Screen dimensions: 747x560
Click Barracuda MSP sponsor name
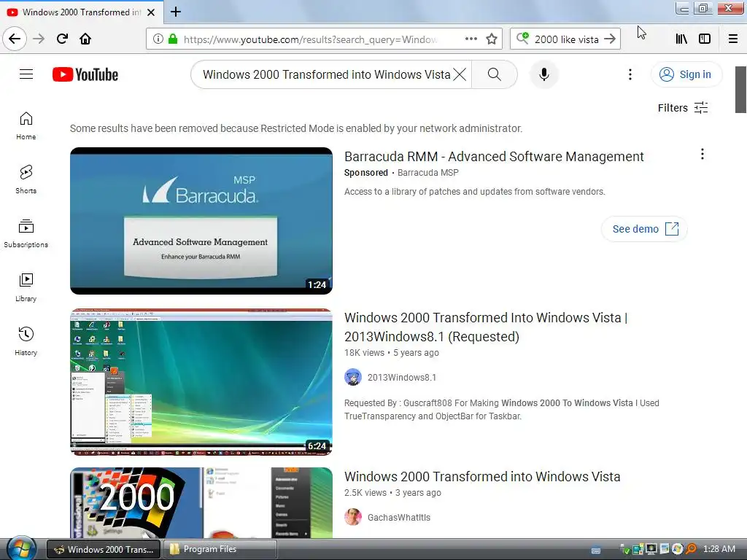pyautogui.click(x=427, y=173)
